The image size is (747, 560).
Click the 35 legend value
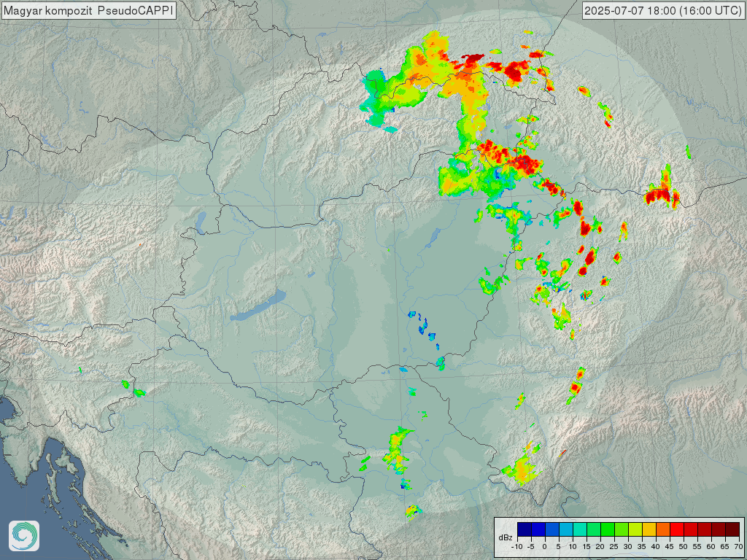(x=642, y=547)
